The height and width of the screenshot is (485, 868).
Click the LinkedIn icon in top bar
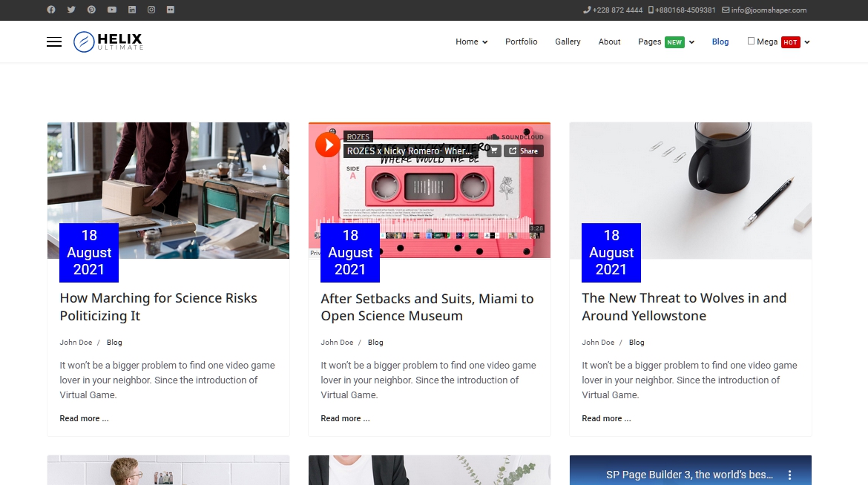coord(132,10)
